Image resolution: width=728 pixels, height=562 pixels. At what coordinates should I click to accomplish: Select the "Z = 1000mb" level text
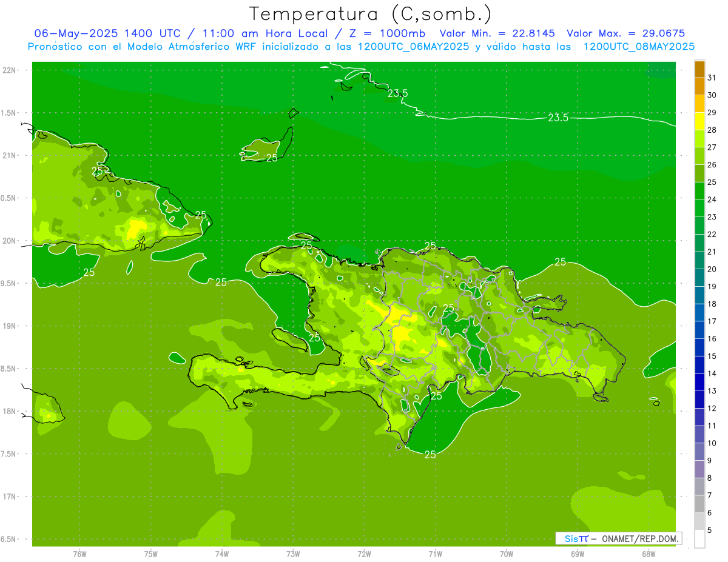[x=386, y=33]
